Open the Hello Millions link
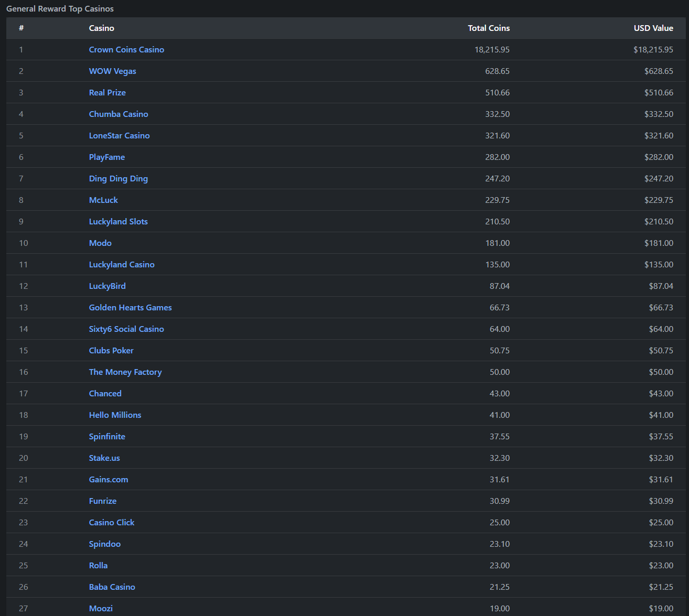The image size is (689, 616). tap(115, 415)
